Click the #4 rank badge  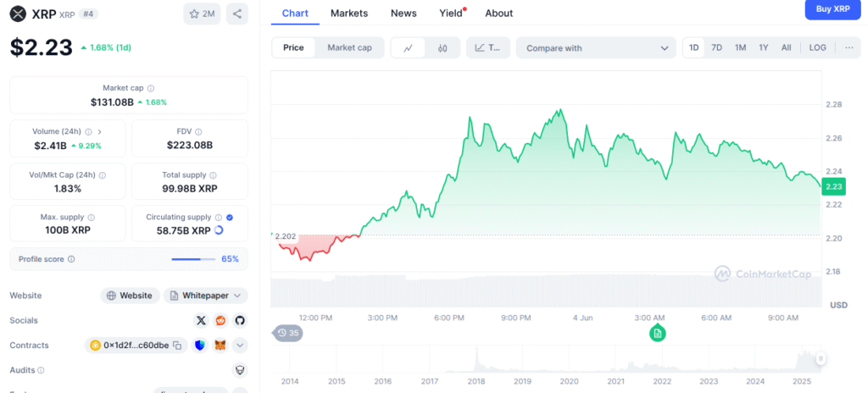tap(88, 14)
